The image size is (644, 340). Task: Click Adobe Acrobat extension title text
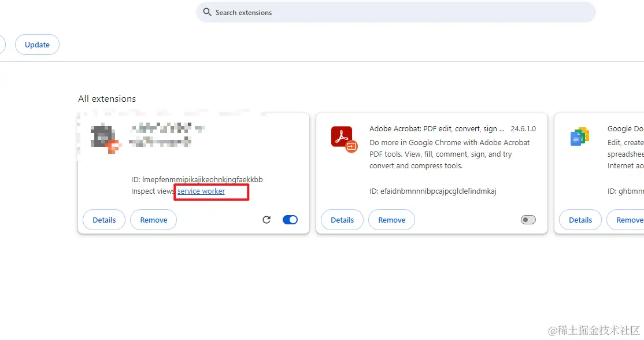point(436,128)
